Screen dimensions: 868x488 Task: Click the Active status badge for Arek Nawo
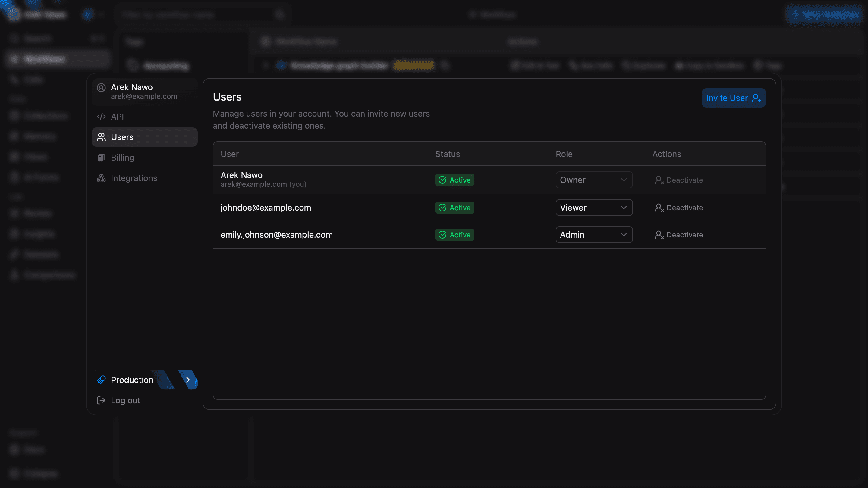[x=454, y=180]
